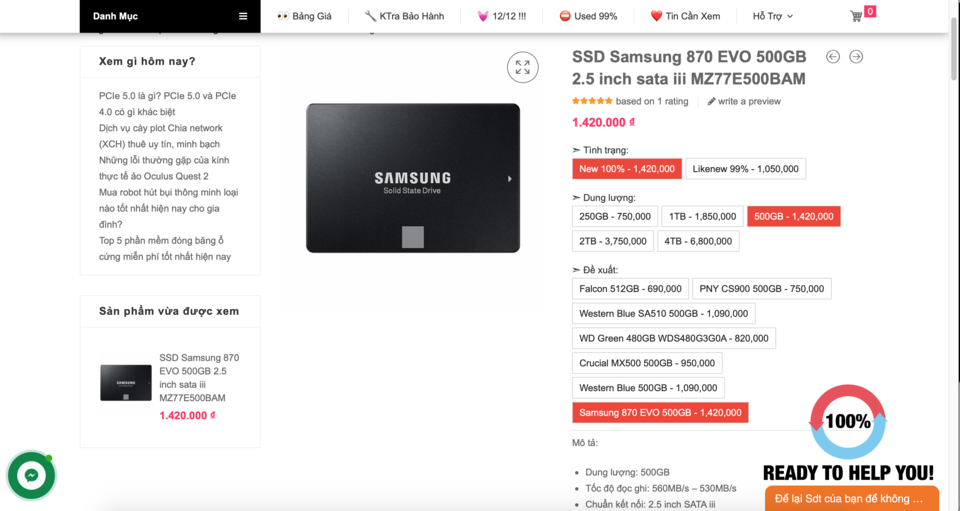Expand the Danh Mục category menu
Screen dimensions: 960x511
pos(170,17)
